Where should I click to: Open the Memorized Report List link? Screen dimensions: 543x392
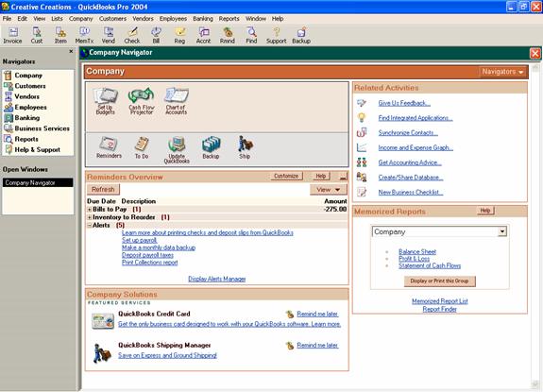point(440,301)
